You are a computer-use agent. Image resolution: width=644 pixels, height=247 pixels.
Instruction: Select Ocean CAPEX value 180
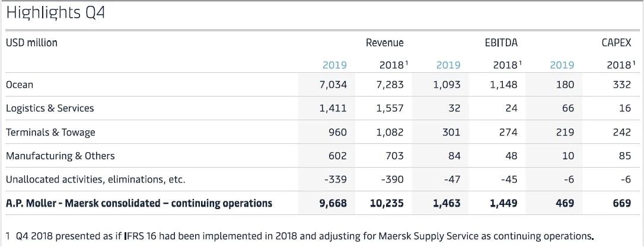(566, 85)
